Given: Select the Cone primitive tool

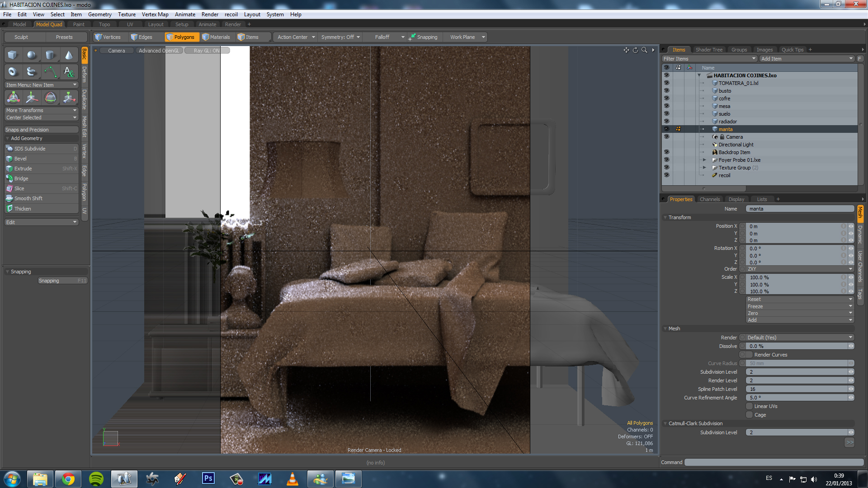Looking at the screenshot, I should click(x=69, y=55).
